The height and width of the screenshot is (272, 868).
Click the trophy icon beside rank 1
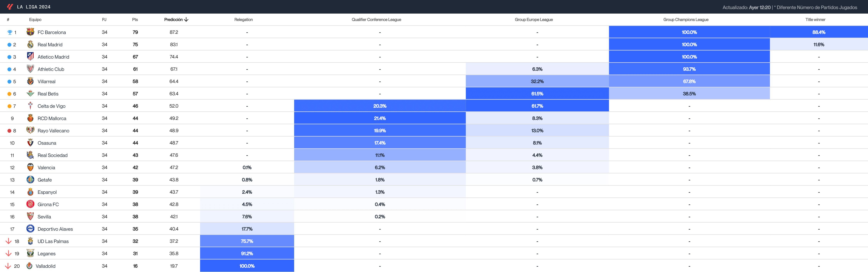coord(10,32)
